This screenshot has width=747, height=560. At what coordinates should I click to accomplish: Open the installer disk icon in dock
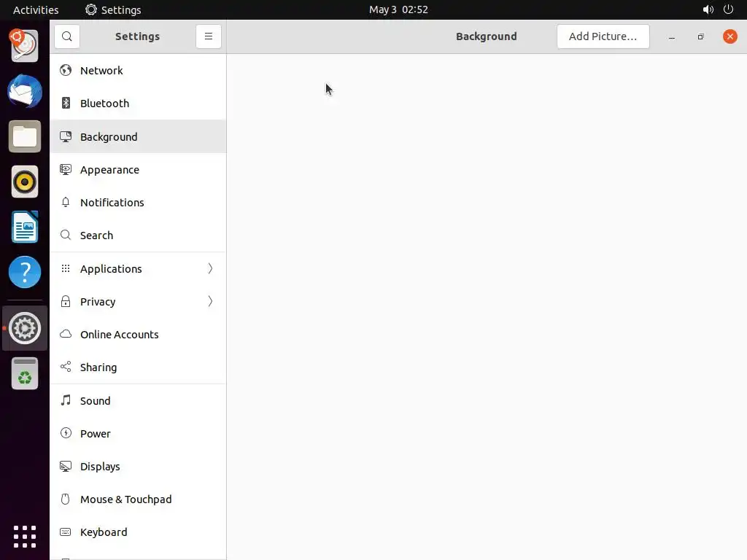(25, 46)
